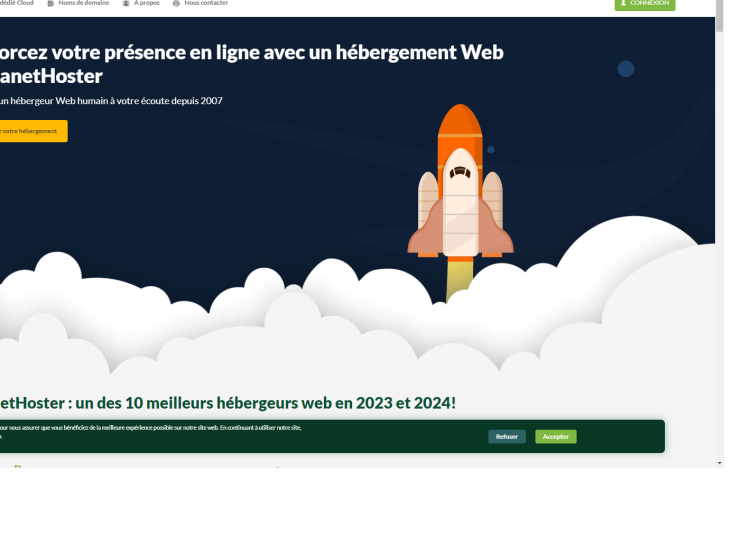Open the Nous contacter menu item
Viewport: 750px width, 536px height.
pyautogui.click(x=206, y=3)
